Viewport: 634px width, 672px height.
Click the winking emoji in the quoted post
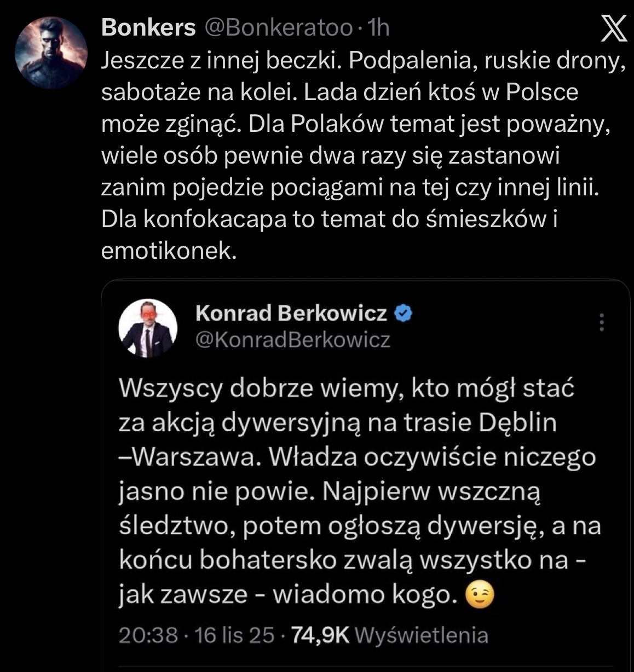pos(479,595)
